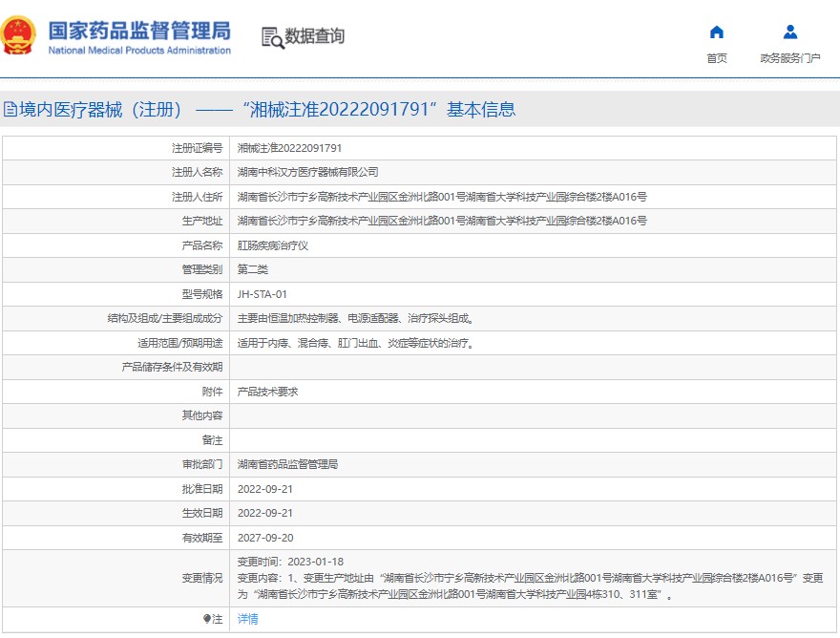Click the blue house 首页 icon
Image resolution: width=840 pixels, height=638 pixels.
pos(716,32)
